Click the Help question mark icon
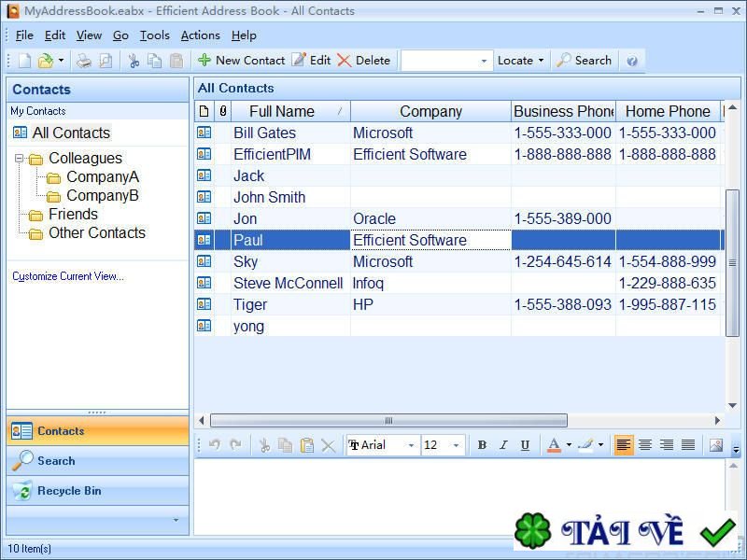747x560 pixels. (632, 61)
